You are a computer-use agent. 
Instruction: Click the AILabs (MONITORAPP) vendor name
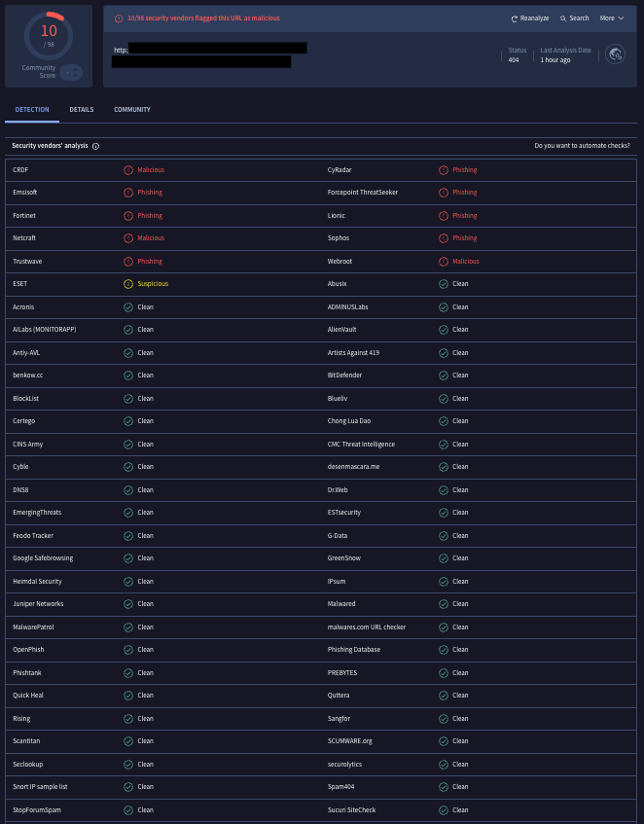(x=45, y=330)
